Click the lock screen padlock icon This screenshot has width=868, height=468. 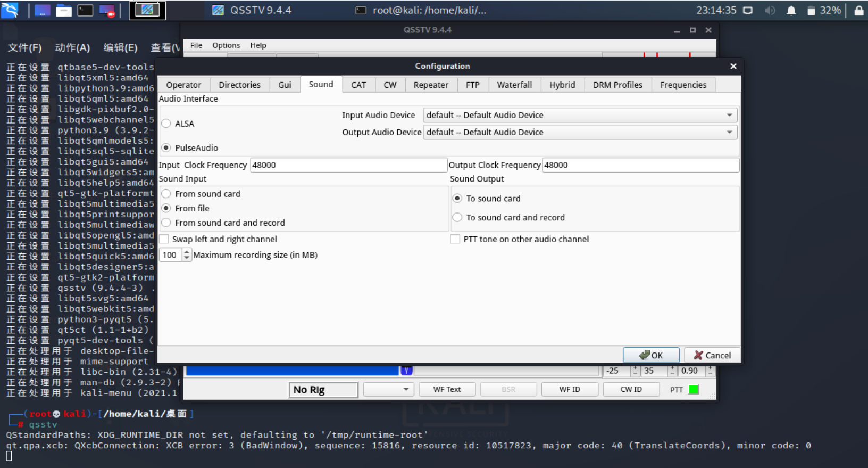858,11
